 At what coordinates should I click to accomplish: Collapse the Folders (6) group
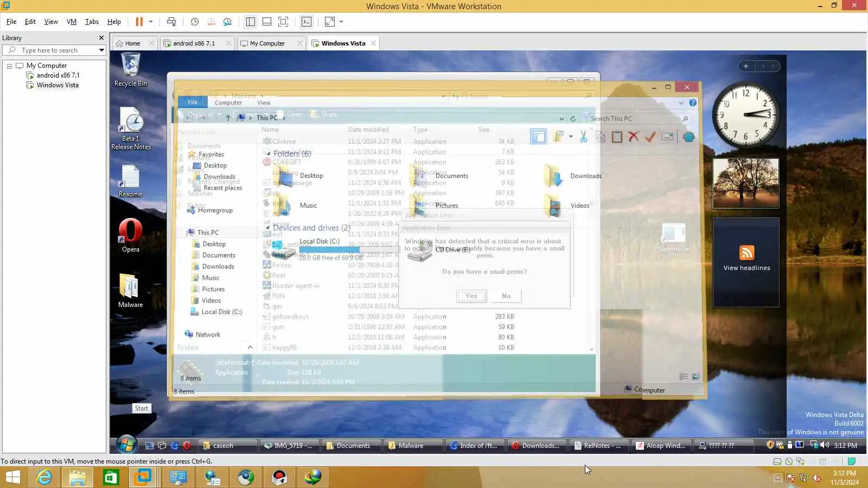point(269,154)
